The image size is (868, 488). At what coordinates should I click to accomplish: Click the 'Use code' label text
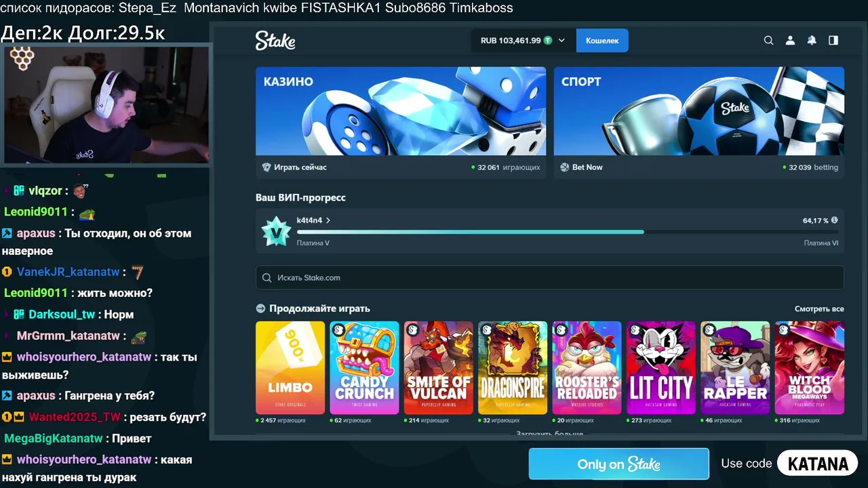(747, 464)
